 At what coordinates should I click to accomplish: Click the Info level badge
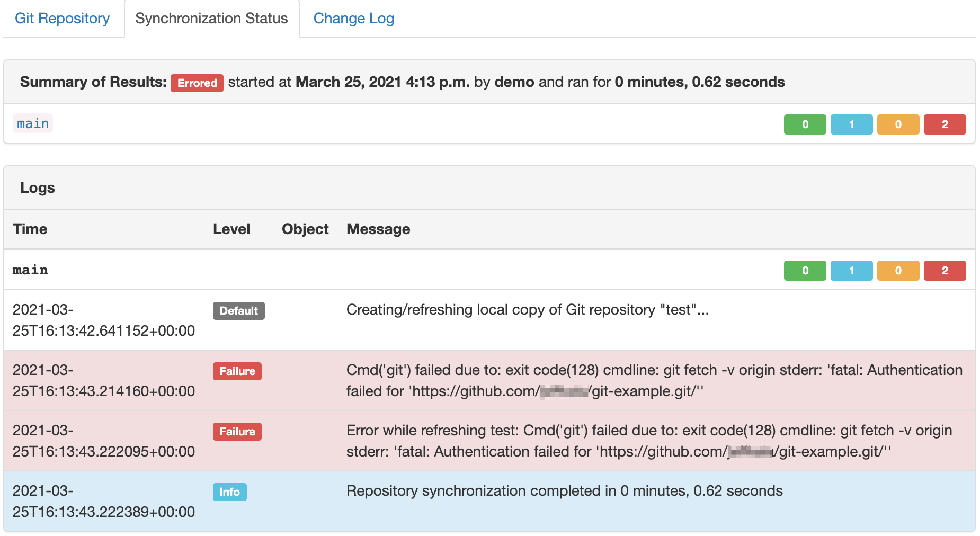(x=229, y=492)
